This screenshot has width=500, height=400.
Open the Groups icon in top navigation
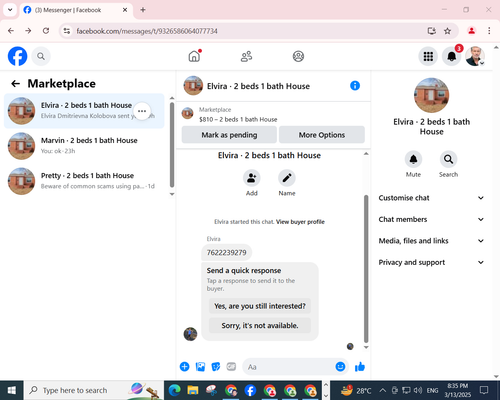click(x=298, y=56)
